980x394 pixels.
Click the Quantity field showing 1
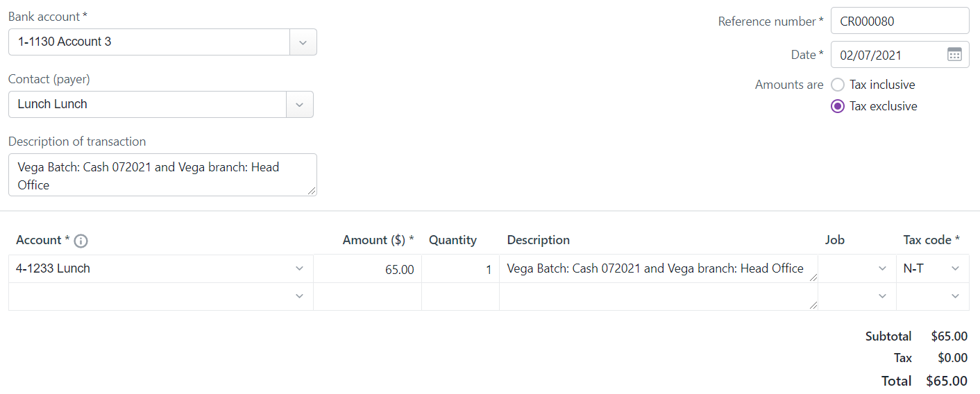coord(460,269)
